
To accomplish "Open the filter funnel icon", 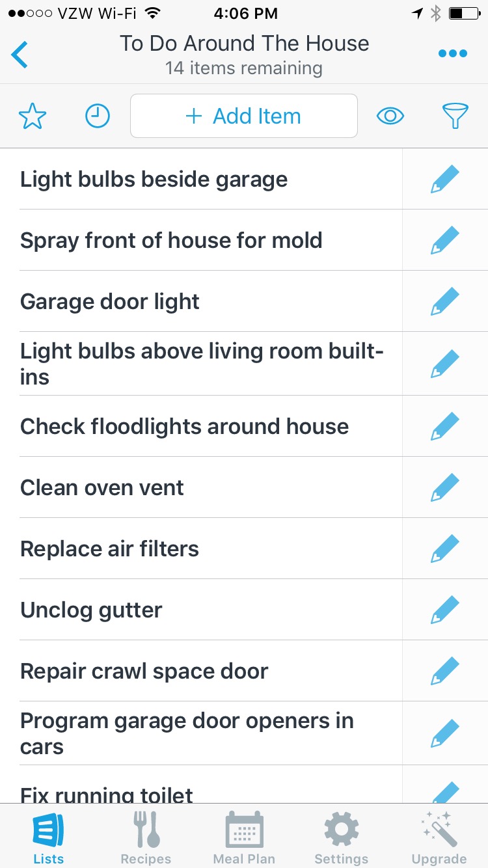I will (x=455, y=116).
